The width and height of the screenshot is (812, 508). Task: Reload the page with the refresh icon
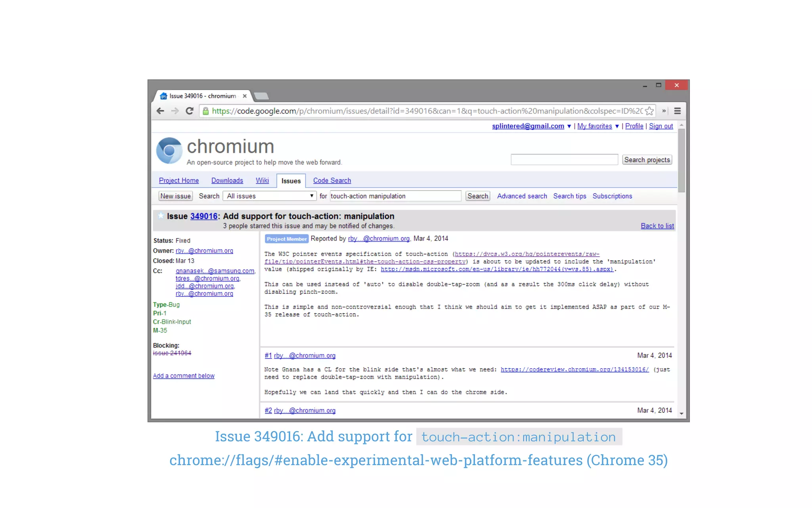[x=190, y=111]
